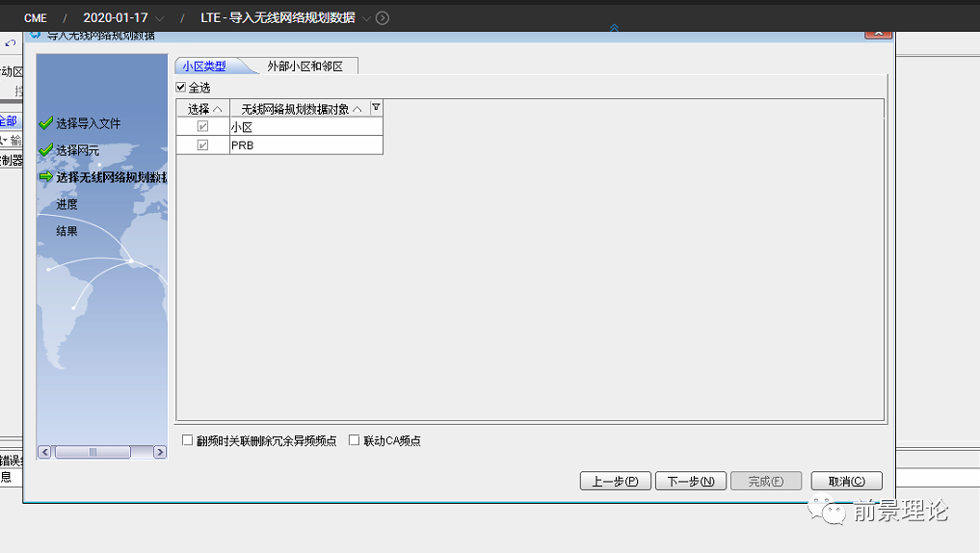Select the 小区类型 tab
980x553 pixels.
click(x=204, y=66)
